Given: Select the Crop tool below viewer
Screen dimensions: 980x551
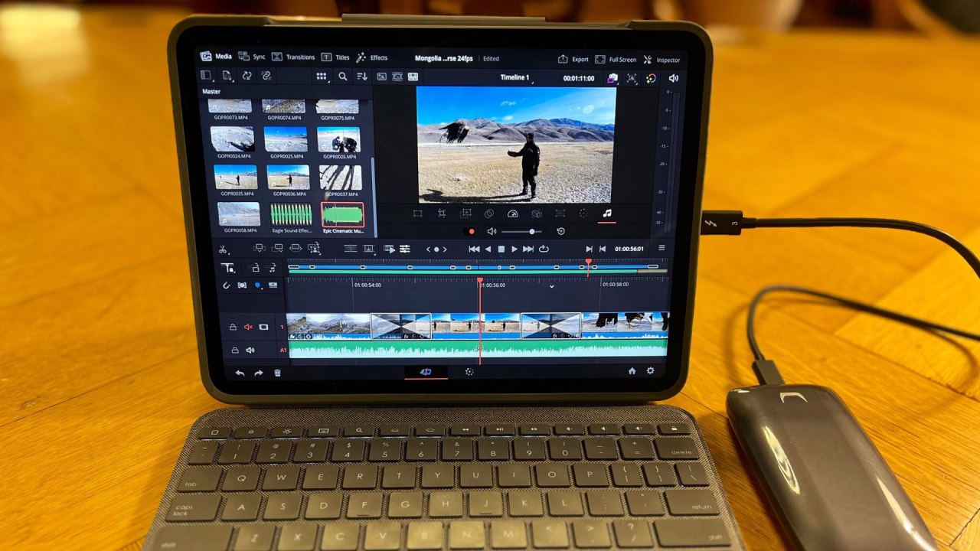Looking at the screenshot, I should [x=442, y=214].
